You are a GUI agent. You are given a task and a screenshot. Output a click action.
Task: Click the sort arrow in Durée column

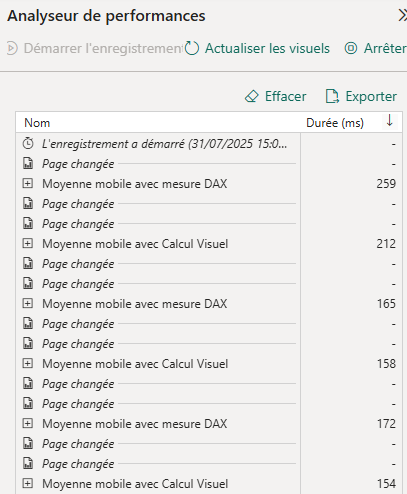click(x=389, y=120)
